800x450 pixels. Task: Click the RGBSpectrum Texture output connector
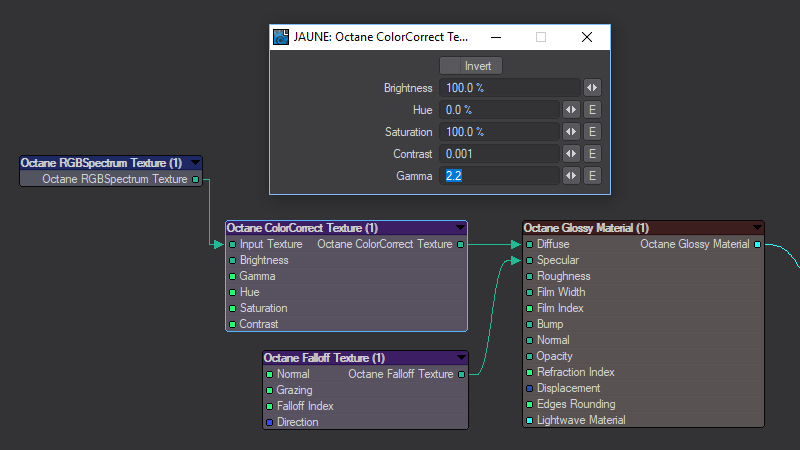pyautogui.click(x=195, y=179)
